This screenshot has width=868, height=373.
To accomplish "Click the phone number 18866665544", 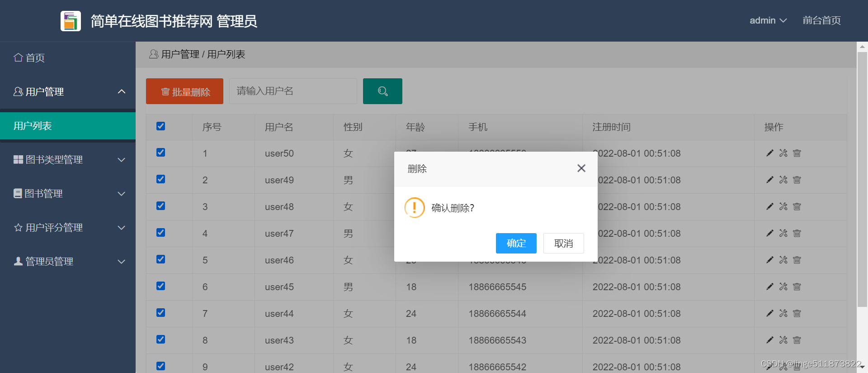I will 497,313.
